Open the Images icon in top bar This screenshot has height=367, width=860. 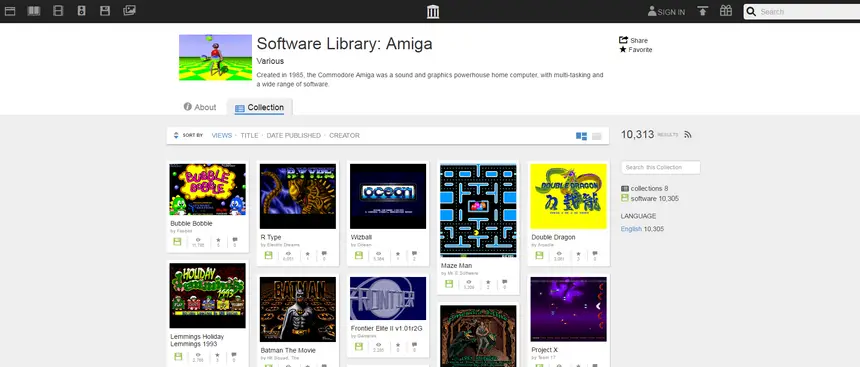(129, 10)
